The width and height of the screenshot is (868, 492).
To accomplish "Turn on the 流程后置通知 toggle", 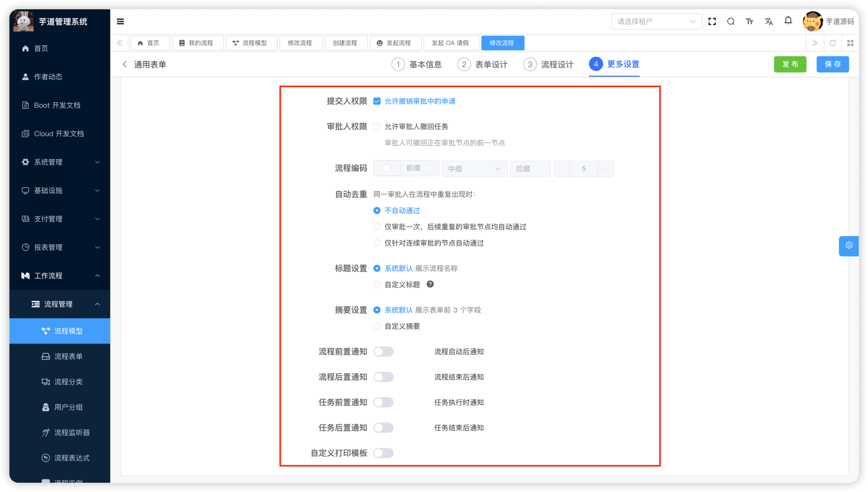I will [384, 377].
